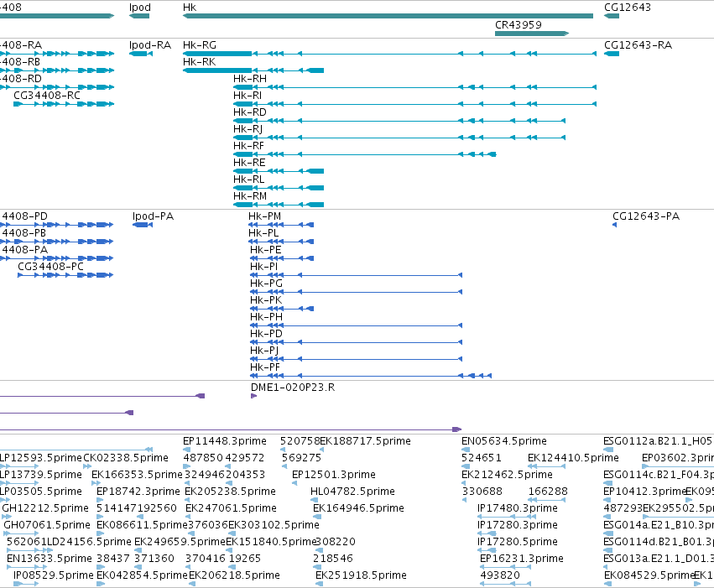Select EST label EK188717.5prime
This screenshot has width=714, height=588.
[365, 441]
